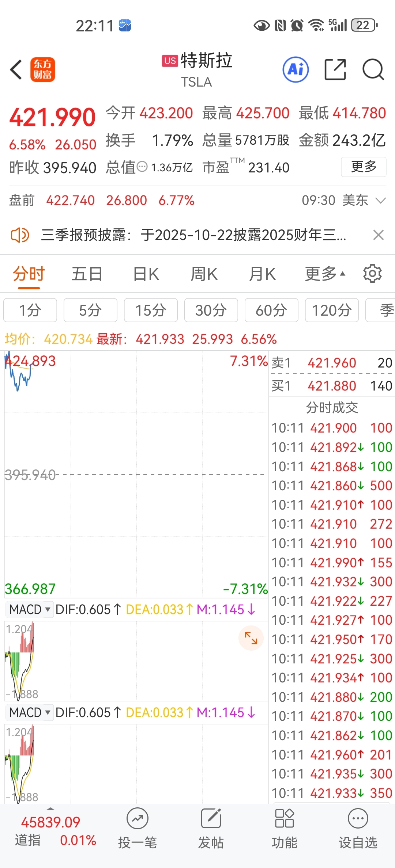The width and height of the screenshot is (395, 868).
Task: Tap trade row 421.960 volume 201
Action: [x=332, y=755]
